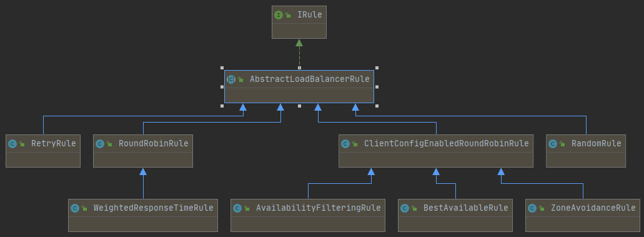The height and width of the screenshot is (237, 644).
Task: Click the body compartment of AbstractLoadBalancerRule node
Action: pyautogui.click(x=299, y=95)
